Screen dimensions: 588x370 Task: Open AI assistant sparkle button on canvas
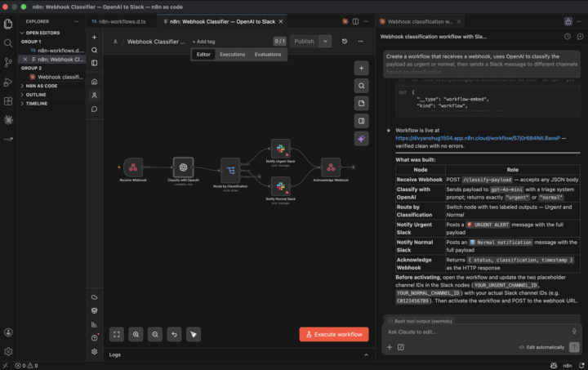click(361, 139)
